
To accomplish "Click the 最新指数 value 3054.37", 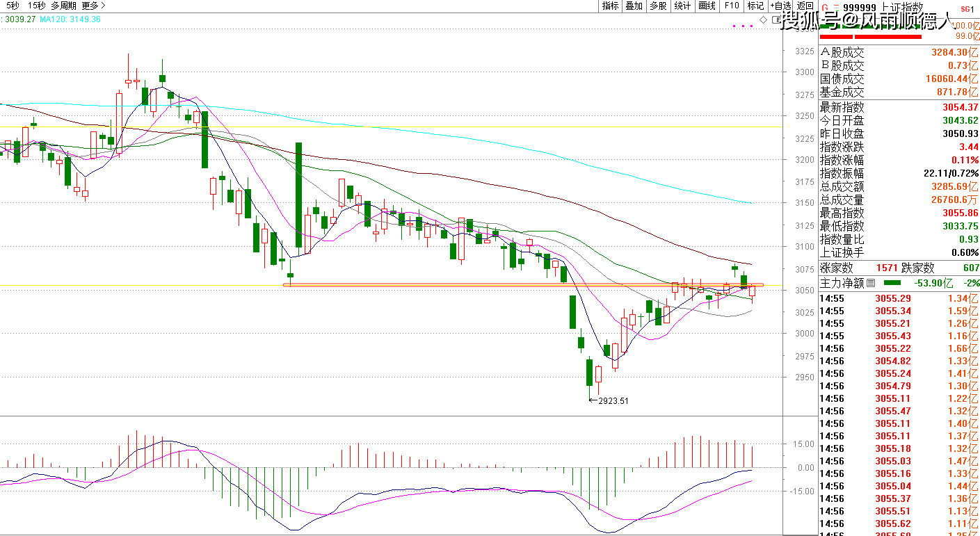I will coord(961,107).
